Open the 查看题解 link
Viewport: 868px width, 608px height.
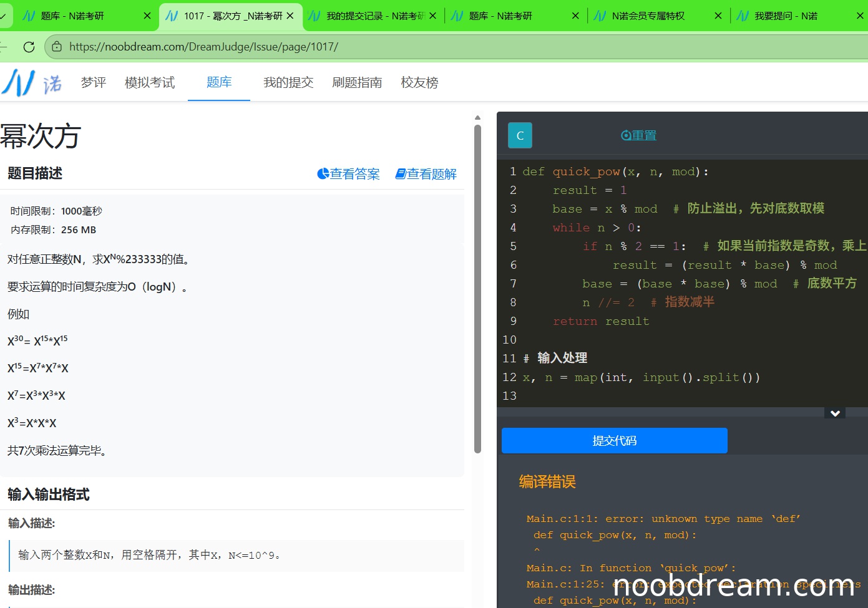click(x=426, y=174)
